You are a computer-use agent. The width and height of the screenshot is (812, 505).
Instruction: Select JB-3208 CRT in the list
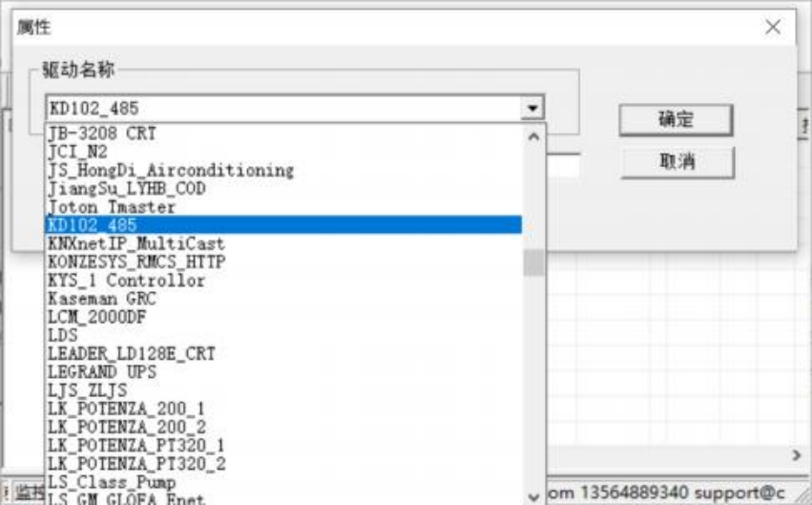pos(283,134)
